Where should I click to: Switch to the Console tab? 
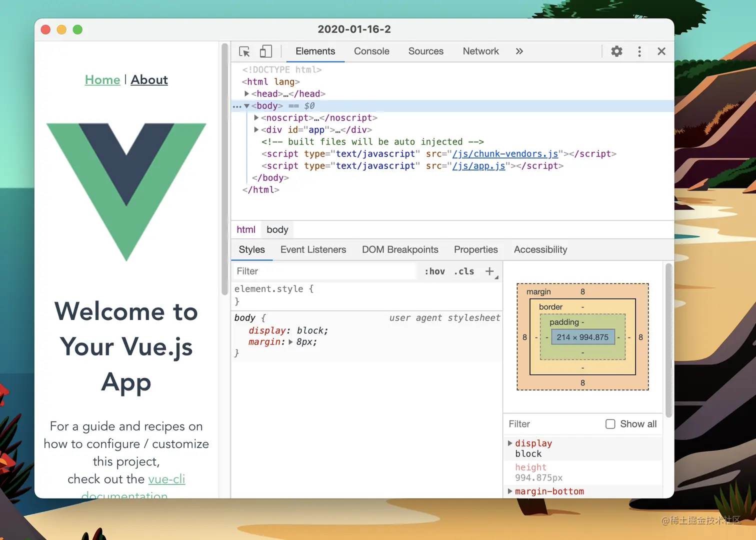click(x=371, y=51)
